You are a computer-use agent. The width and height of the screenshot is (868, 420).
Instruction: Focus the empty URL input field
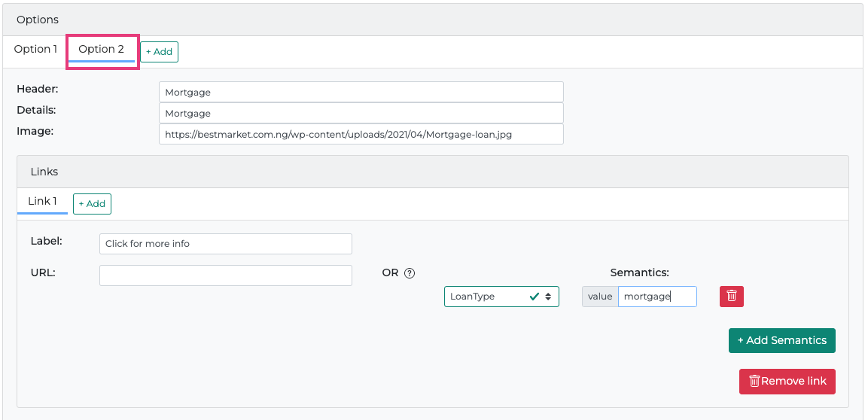pyautogui.click(x=225, y=275)
